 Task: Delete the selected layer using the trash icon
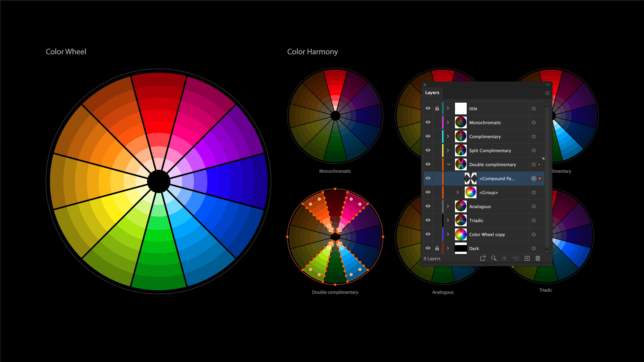pyautogui.click(x=538, y=258)
